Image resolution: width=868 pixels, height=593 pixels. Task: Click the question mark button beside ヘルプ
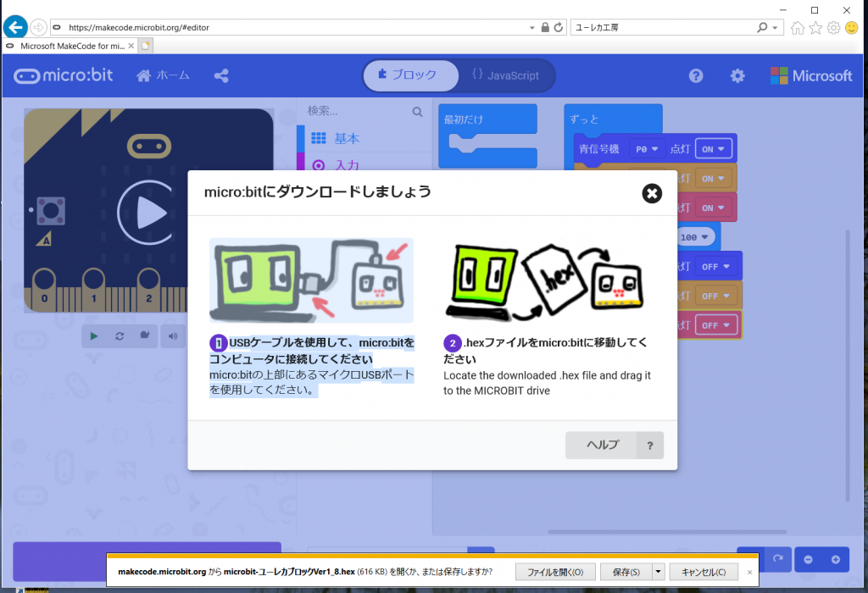click(x=650, y=445)
